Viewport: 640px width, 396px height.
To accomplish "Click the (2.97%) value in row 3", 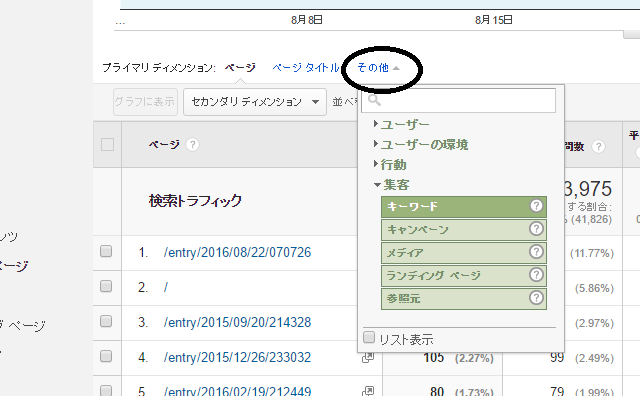I will coord(594,324).
